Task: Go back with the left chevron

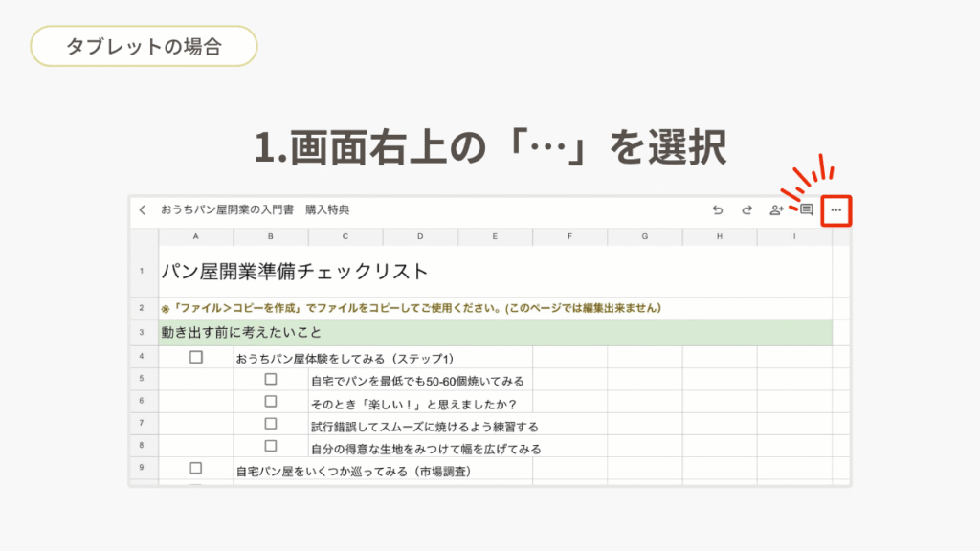Action: [x=143, y=209]
